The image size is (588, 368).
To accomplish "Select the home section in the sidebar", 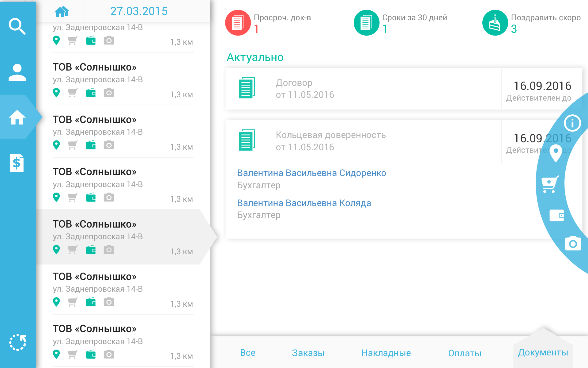I will [17, 117].
